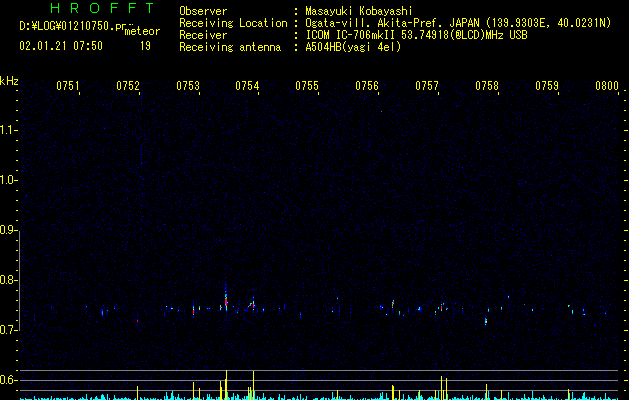Viewport: 629px width, 400px height.
Task: Click the HROFFT title text
Action: tap(102, 8)
